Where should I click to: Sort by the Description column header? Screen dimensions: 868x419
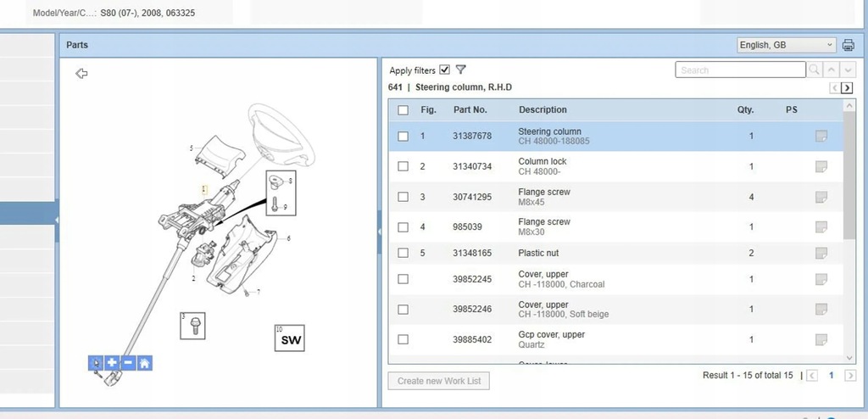[x=542, y=109]
